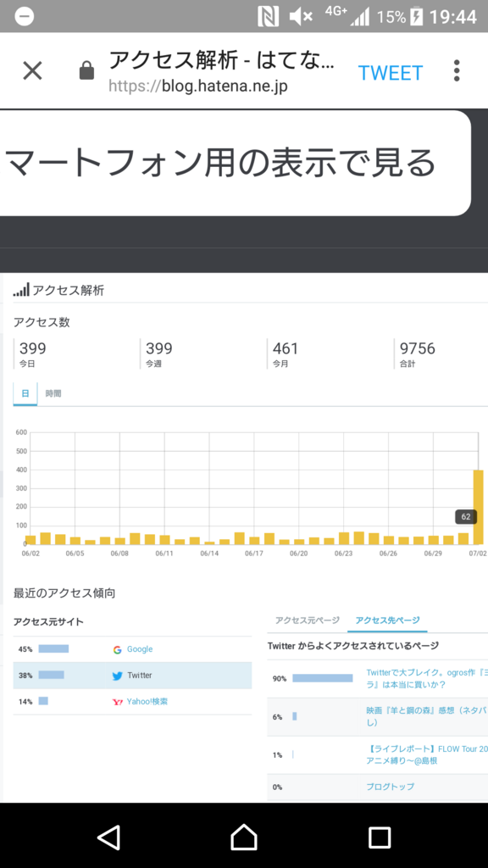Tap the Android home button
Screen dimensions: 488x868
244,837
